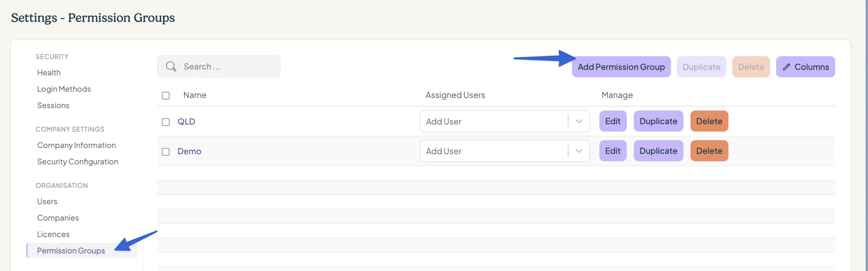Screen dimensions: 868x271
Task: Tick the checkbox for the QLD row
Action: [166, 122]
